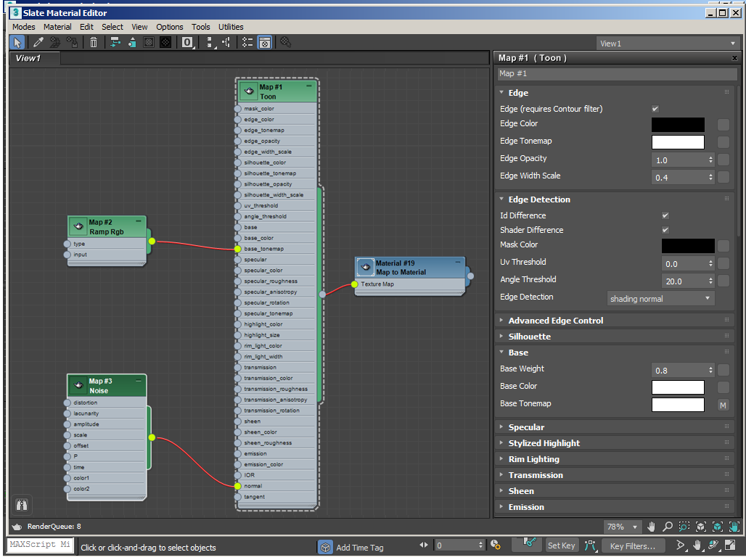The width and height of the screenshot is (746, 560).
Task: Click M map button beside Base Tonemap
Action: [724, 405]
